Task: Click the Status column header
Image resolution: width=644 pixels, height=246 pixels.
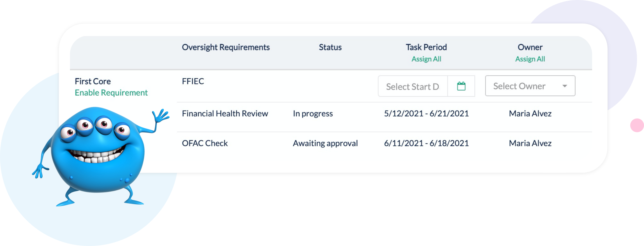Action: coord(330,47)
